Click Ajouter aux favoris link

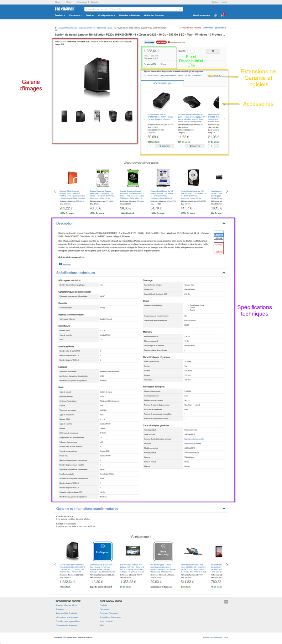tap(190, 28)
